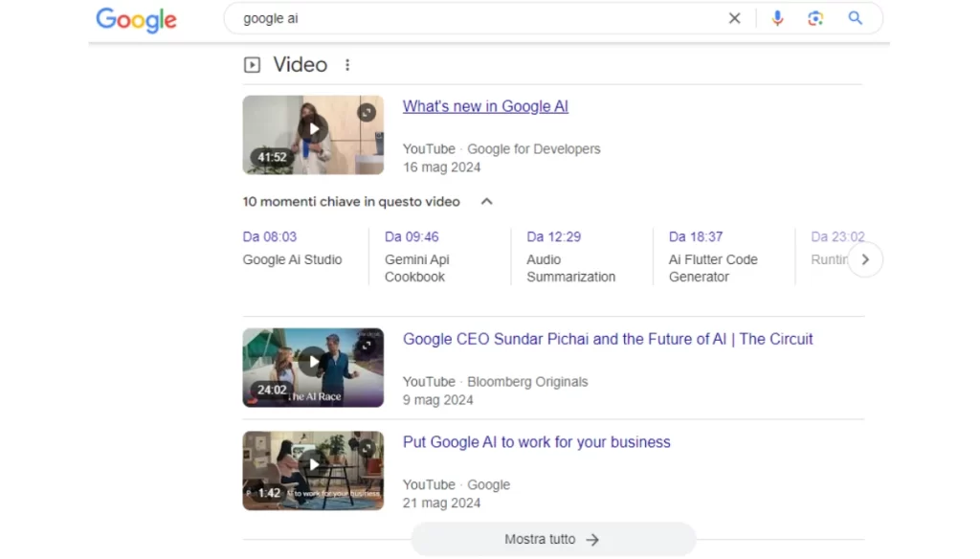The height and width of the screenshot is (559, 980).
Task: Open the What's new in Google AI link
Action: (x=485, y=106)
